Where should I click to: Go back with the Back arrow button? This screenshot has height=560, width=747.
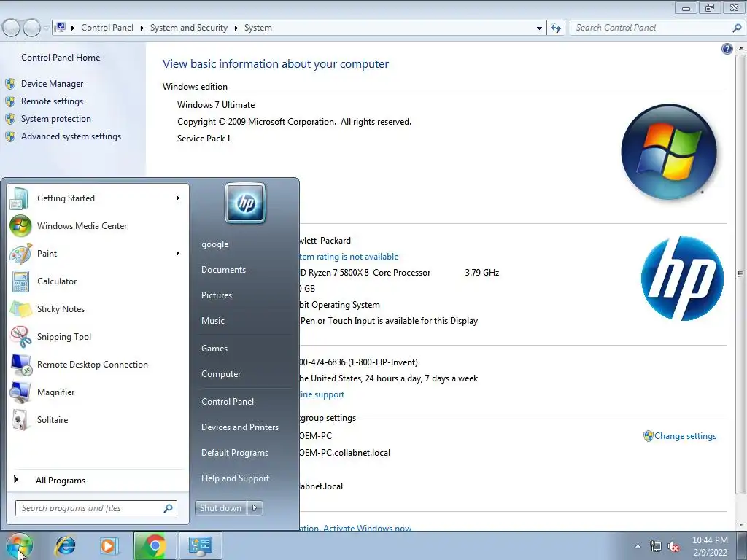click(12, 28)
